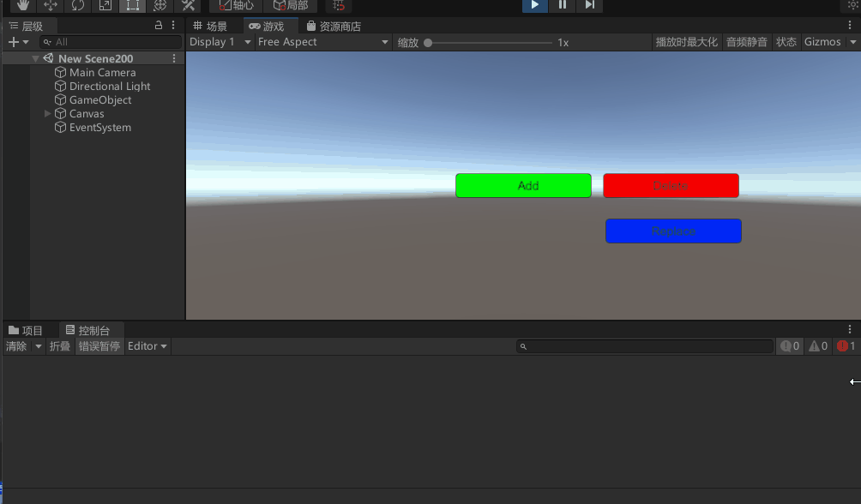This screenshot has width=861, height=504.
Task: Toggle 错误暂停 error pause
Action: [99, 346]
